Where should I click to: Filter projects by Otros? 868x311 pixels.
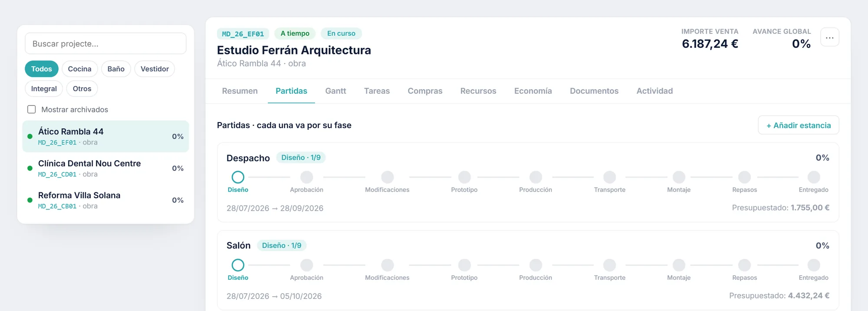coord(82,89)
